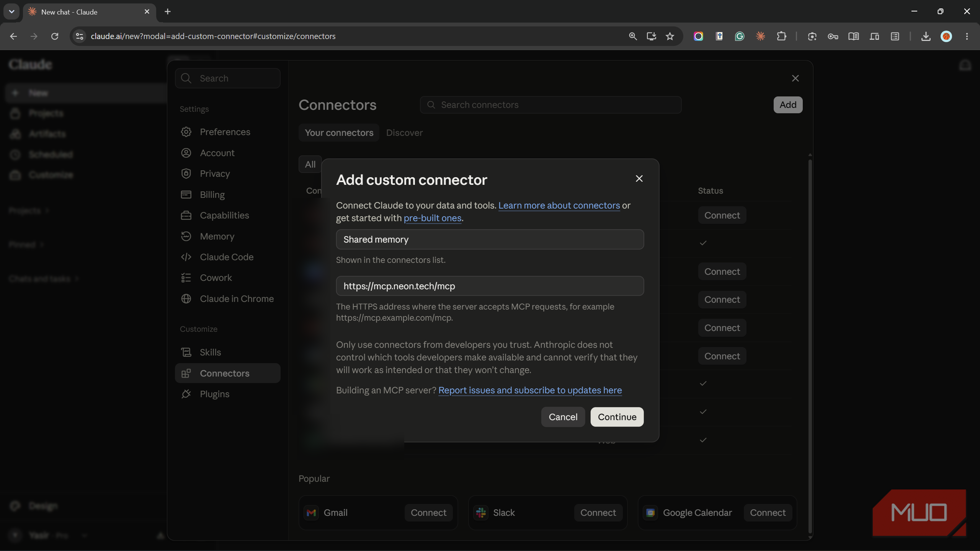
Task: Open the Chrome three-dot menu
Action: 967,36
